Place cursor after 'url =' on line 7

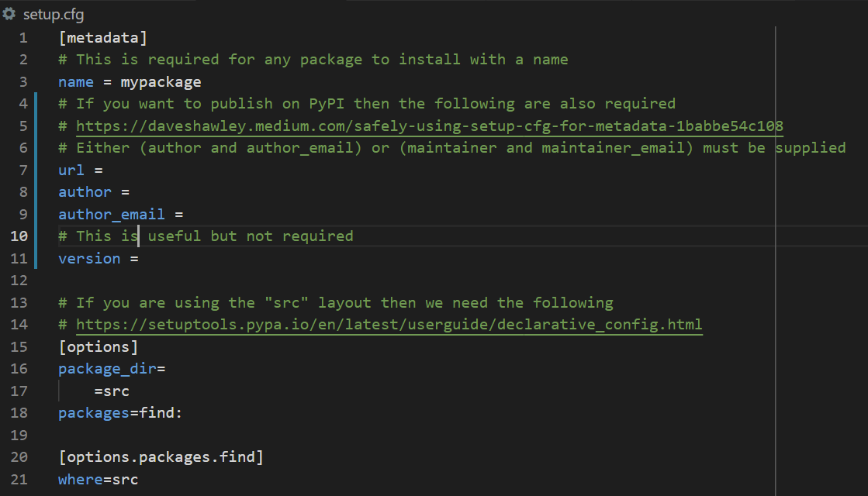104,170
